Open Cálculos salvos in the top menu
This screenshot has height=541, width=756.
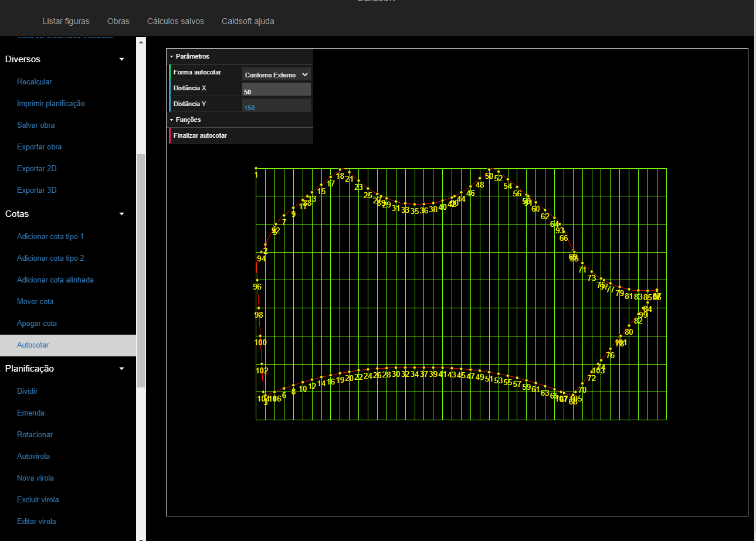175,21
